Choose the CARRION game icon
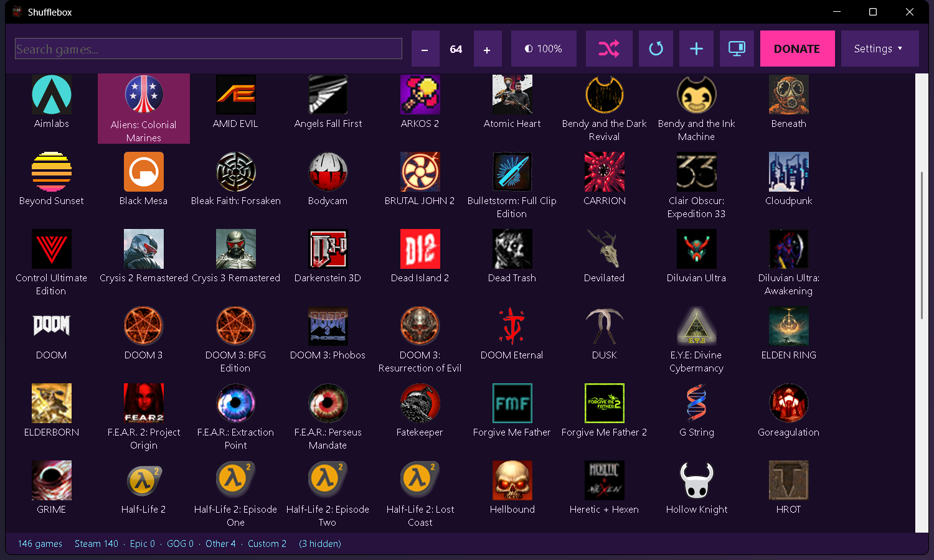 [605, 172]
